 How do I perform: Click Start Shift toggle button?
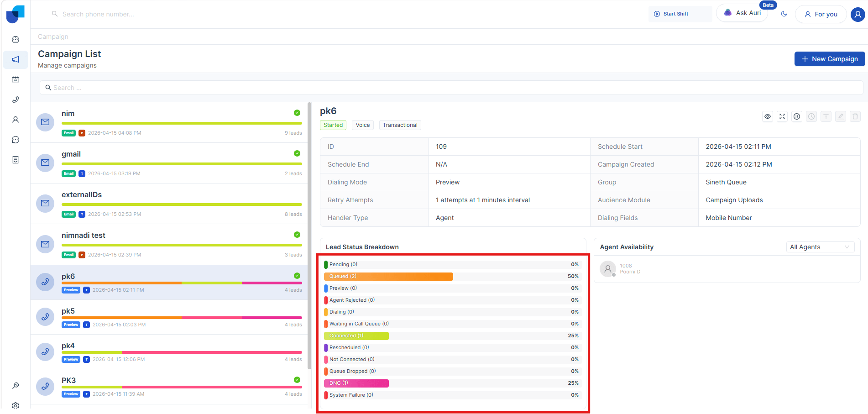680,14
